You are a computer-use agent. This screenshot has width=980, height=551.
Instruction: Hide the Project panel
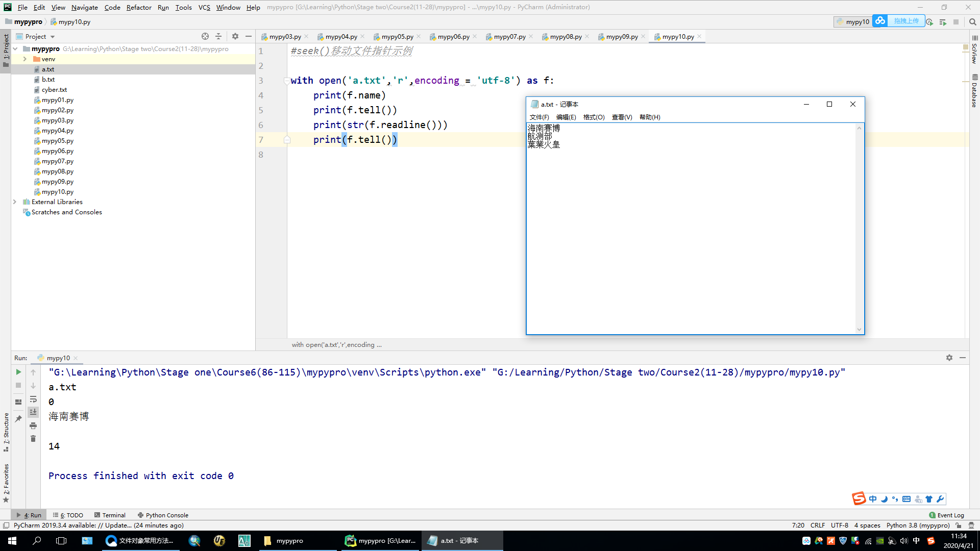point(249,36)
